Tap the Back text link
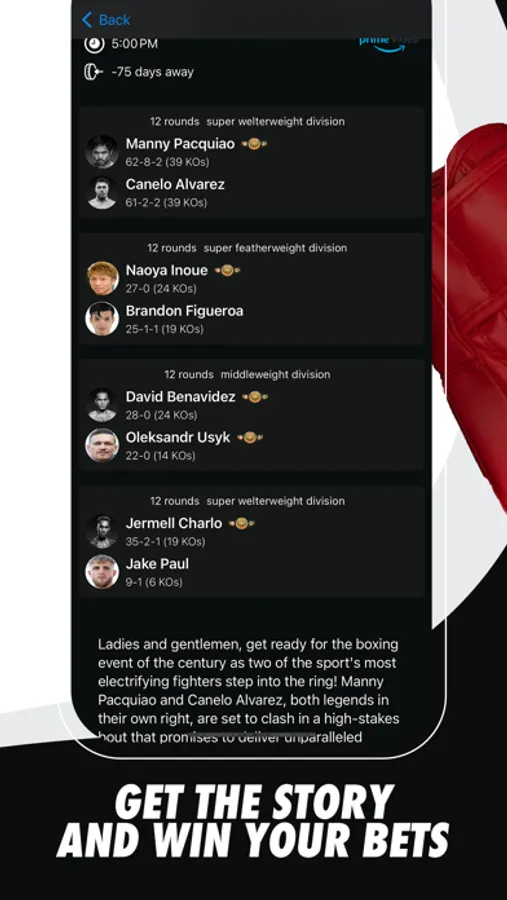This screenshot has height=900, width=507. 114,20
